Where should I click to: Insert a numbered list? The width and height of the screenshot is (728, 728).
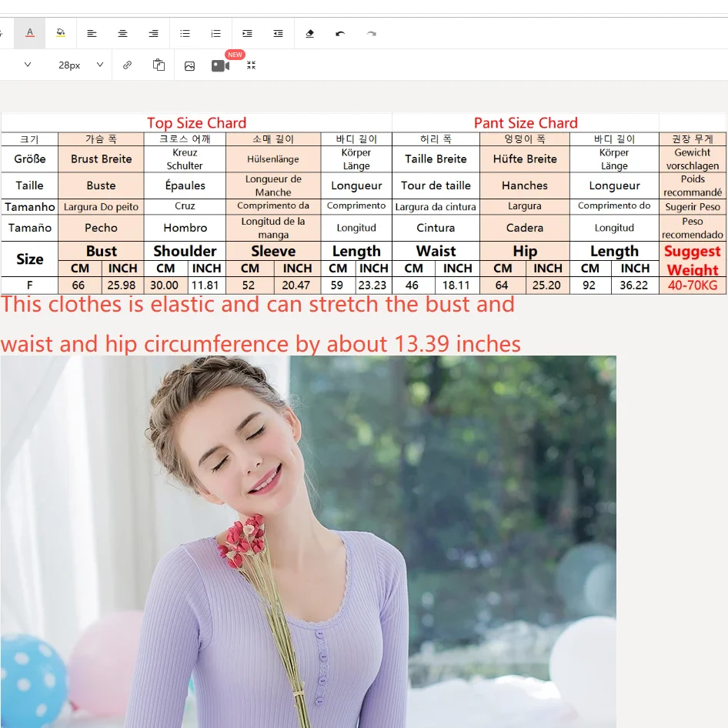216,33
